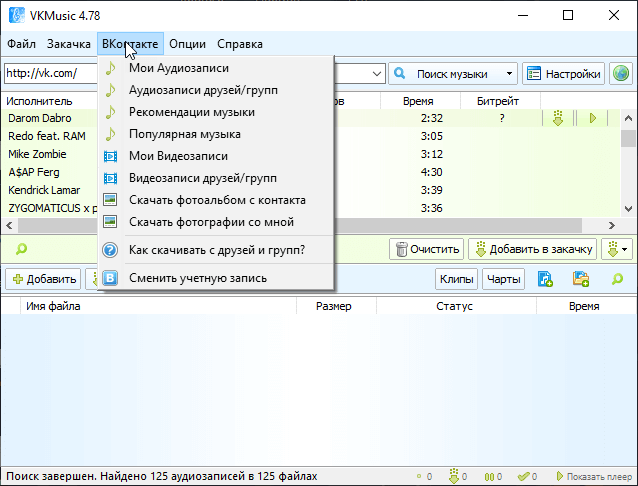Viewport: 638px width, 486px height.
Task: Open the Файл menu
Action: click(x=22, y=44)
